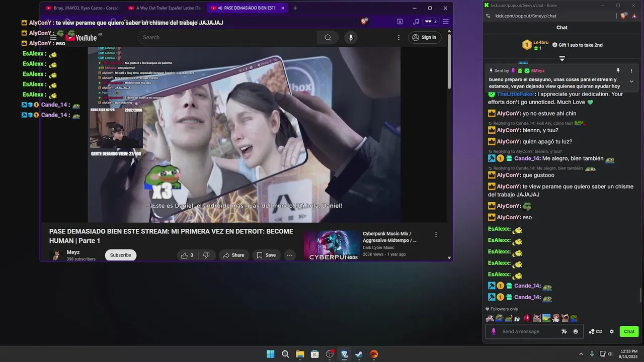
Task: Click the channel points infinity icon
Action: click(x=596, y=331)
